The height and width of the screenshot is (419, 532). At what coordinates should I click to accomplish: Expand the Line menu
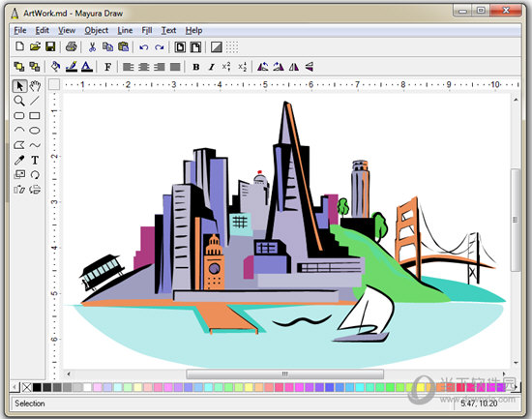(x=125, y=31)
